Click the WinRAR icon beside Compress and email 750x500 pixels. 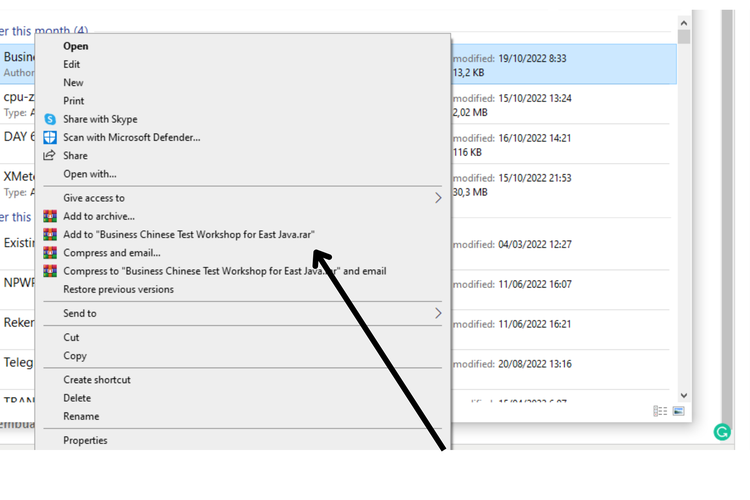point(50,253)
